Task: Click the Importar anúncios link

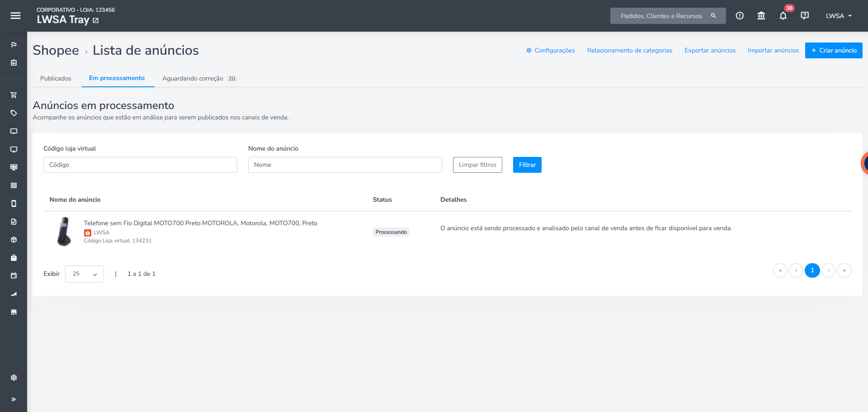Action: pos(774,50)
